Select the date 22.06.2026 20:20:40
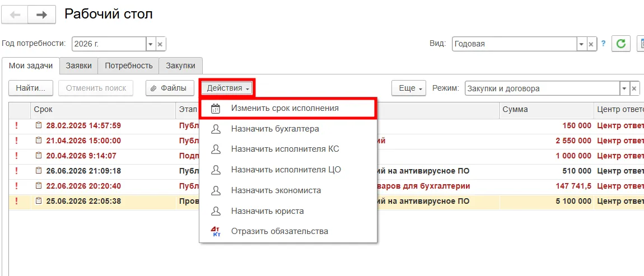Image resolution: width=644 pixels, height=276 pixels. coord(83,186)
